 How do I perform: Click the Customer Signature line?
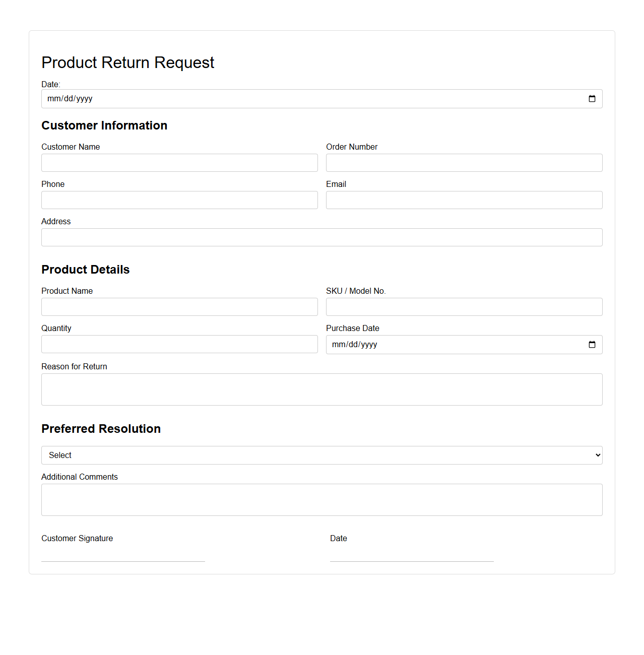click(123, 561)
